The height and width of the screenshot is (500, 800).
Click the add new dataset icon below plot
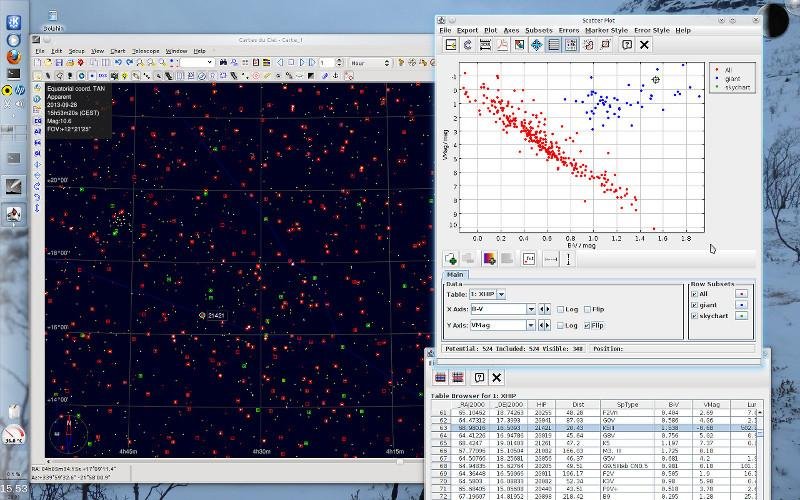tap(452, 258)
